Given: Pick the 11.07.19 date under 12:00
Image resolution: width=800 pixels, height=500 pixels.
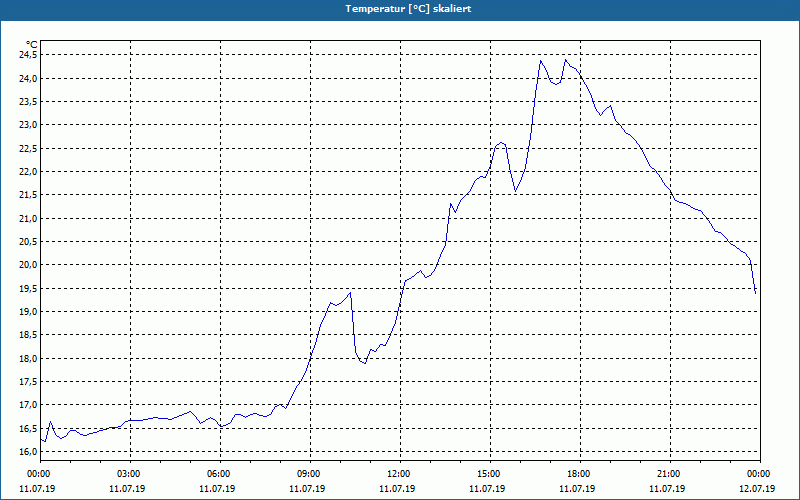Looking at the screenshot, I should tap(397, 488).
